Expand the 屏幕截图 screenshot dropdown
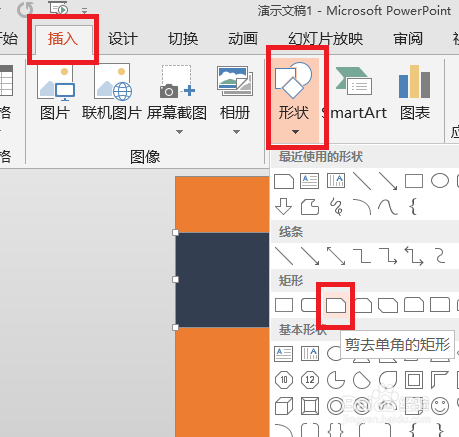This screenshot has width=459, height=437. click(x=179, y=132)
